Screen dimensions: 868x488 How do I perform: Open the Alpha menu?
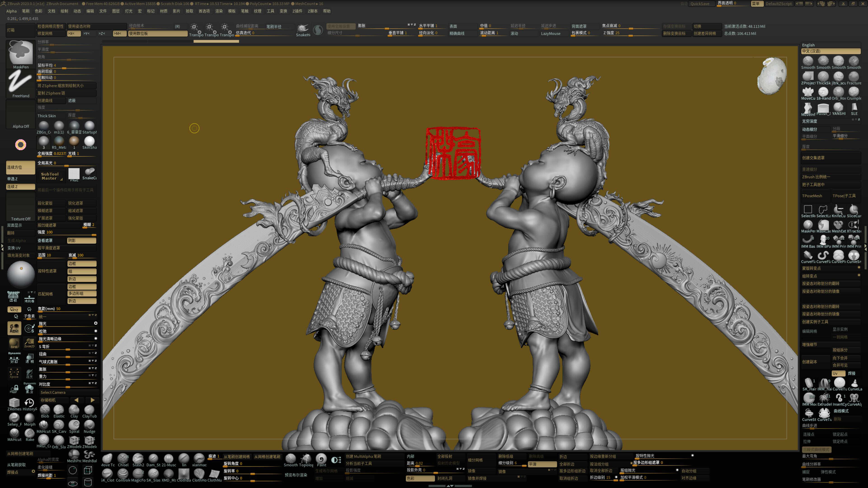click(11, 11)
